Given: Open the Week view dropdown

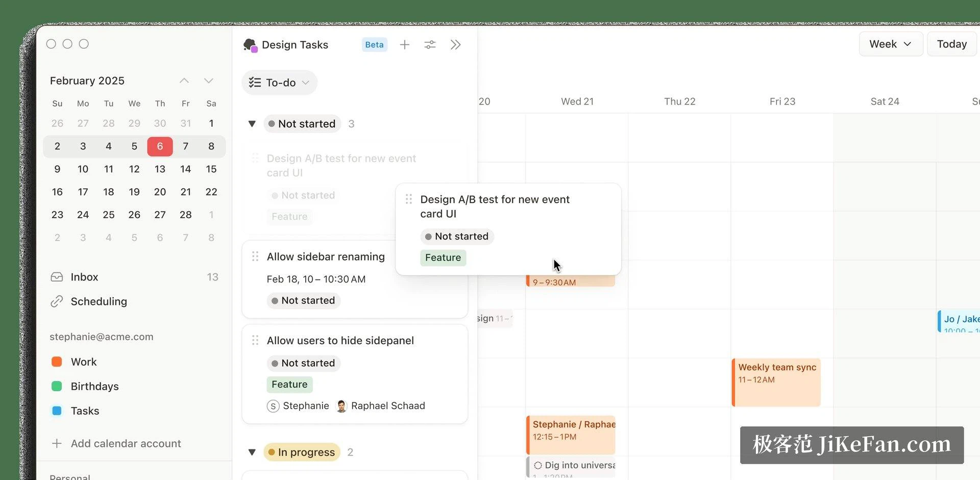Looking at the screenshot, I should pos(891,44).
